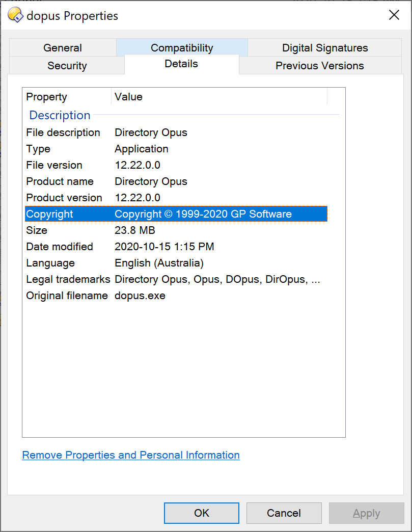Select the Details tab
This screenshot has width=412, height=532.
point(181,64)
